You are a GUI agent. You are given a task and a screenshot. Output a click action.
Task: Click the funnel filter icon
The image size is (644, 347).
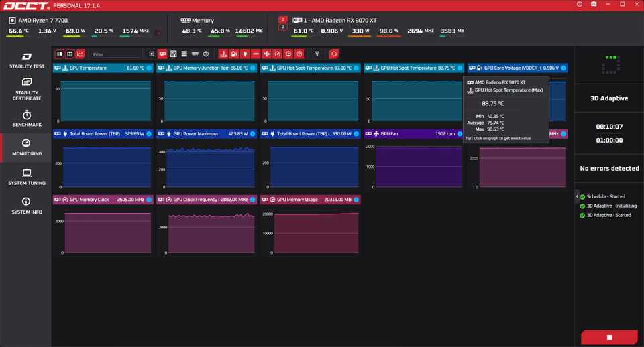pos(317,54)
